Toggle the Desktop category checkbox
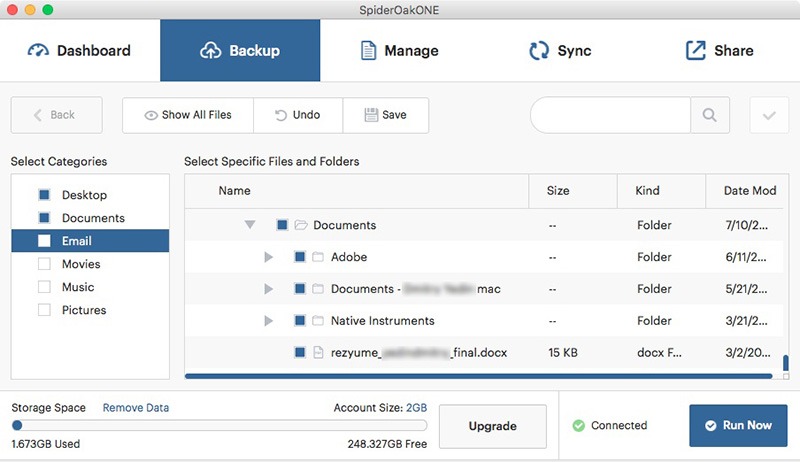Screen dimensions: 800x462 point(44,194)
